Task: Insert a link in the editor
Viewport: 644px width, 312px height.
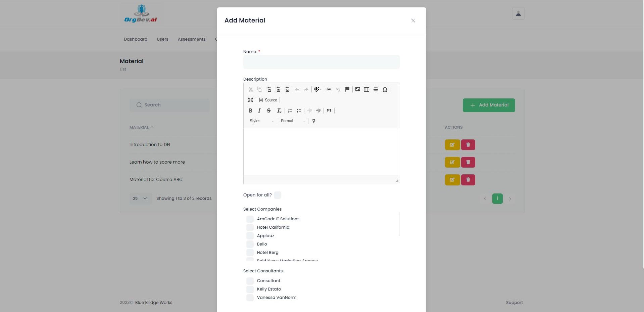Action: 329,89
